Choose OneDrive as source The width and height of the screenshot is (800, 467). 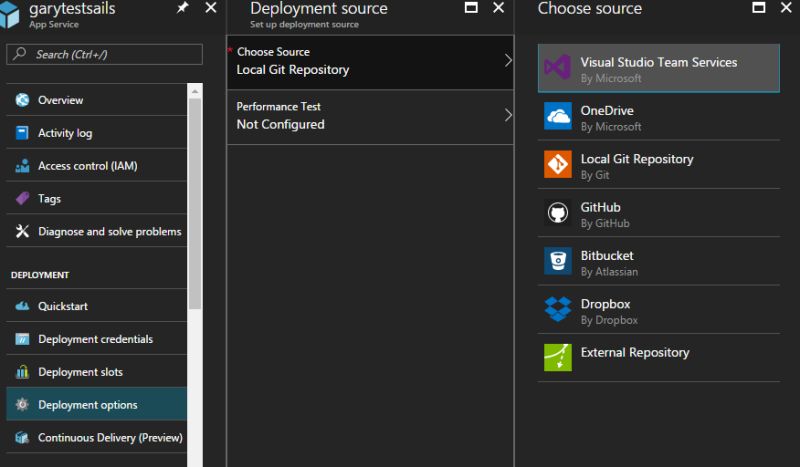tap(659, 116)
